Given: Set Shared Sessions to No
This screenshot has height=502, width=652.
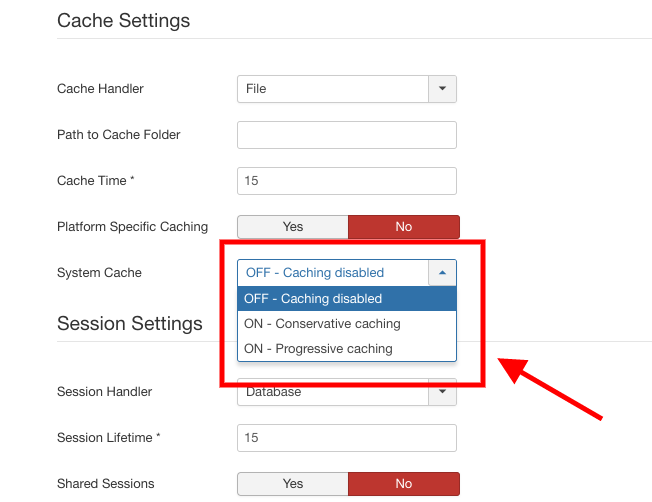Looking at the screenshot, I should pos(403,484).
